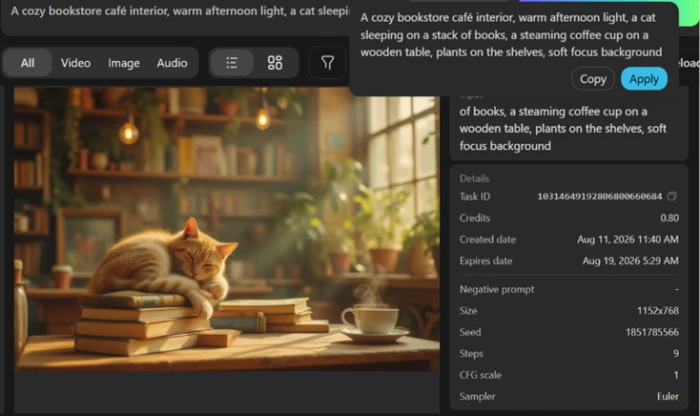Click the Size value 1152x768
Screen dimensions: 700x416
click(658, 311)
